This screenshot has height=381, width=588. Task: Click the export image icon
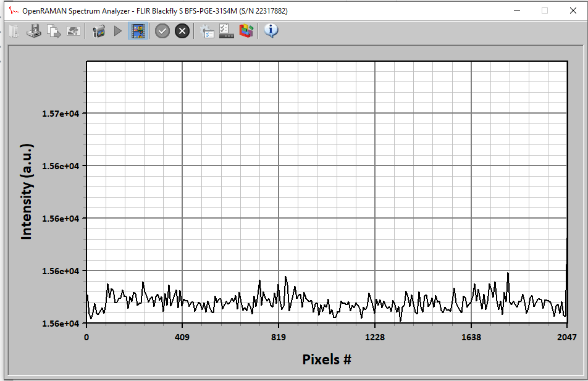point(73,31)
